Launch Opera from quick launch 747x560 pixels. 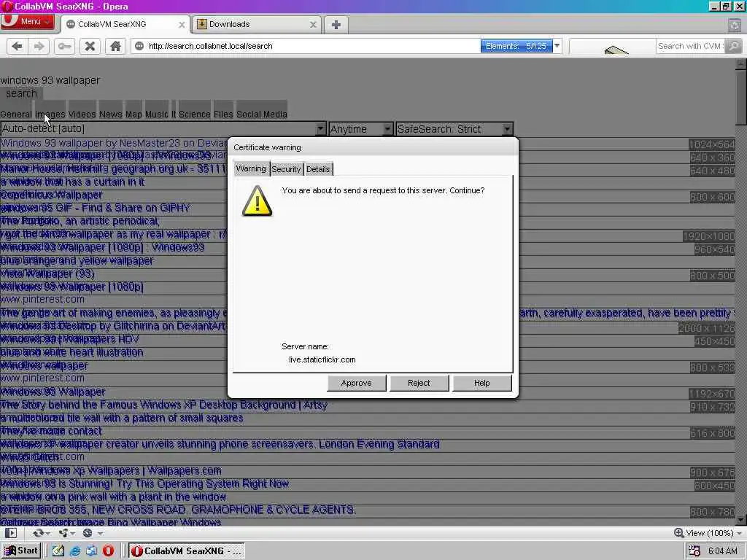coord(108,551)
